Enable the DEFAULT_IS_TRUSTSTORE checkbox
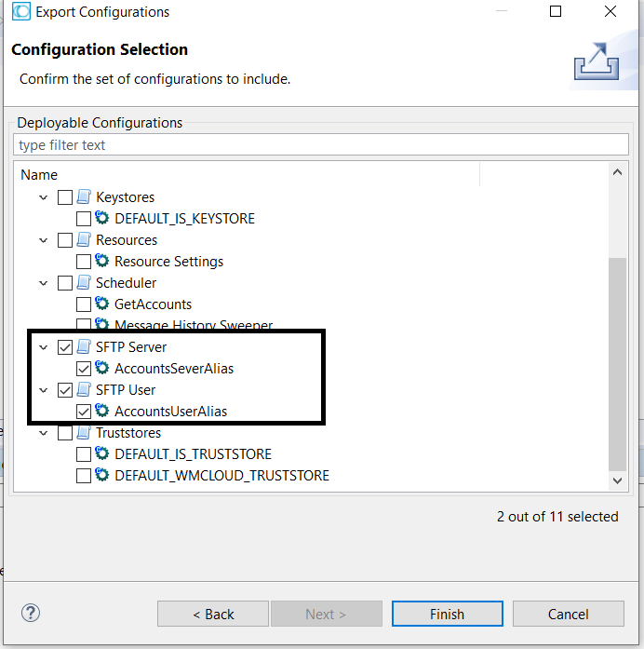This screenshot has width=644, height=649. click(x=84, y=454)
